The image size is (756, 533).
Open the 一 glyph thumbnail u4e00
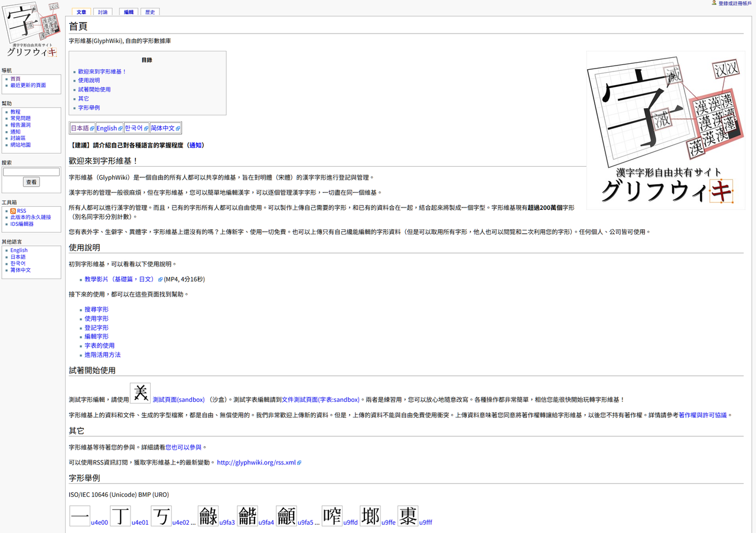(79, 516)
